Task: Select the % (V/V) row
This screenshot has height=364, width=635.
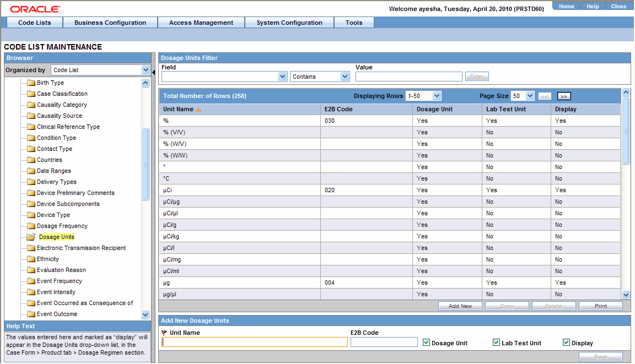Action: (390, 132)
